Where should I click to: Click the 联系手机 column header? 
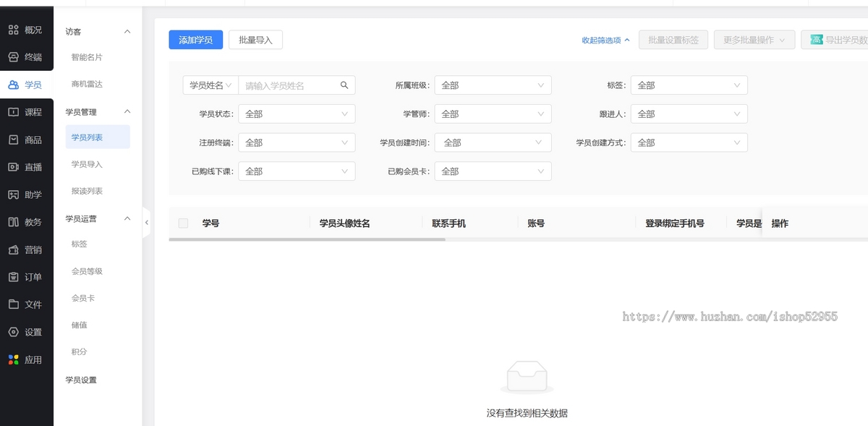[x=449, y=223]
